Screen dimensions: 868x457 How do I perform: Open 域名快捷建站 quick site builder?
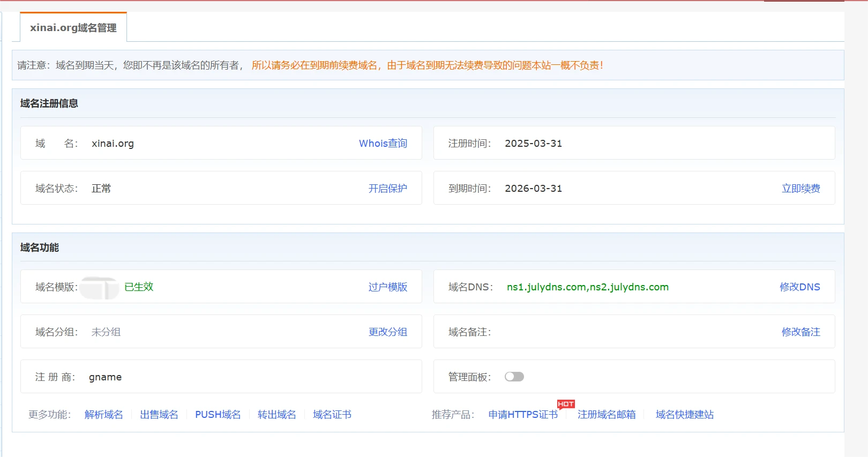[x=684, y=415]
